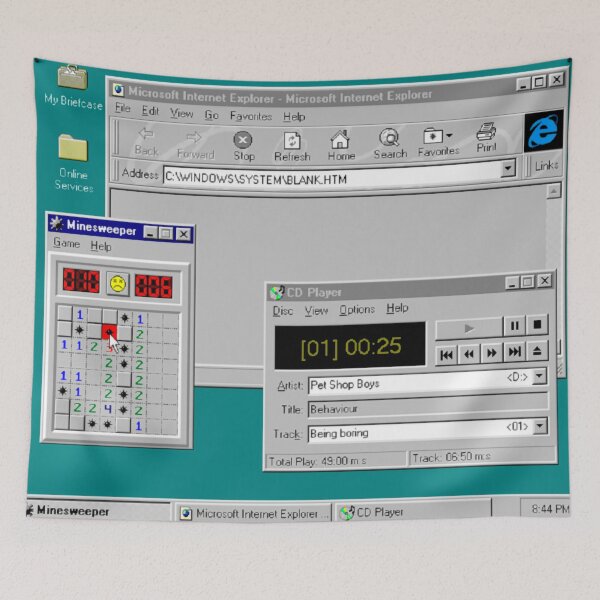600x600 pixels.
Task: Open the Go menu in Internet Explorer
Action: (x=211, y=115)
